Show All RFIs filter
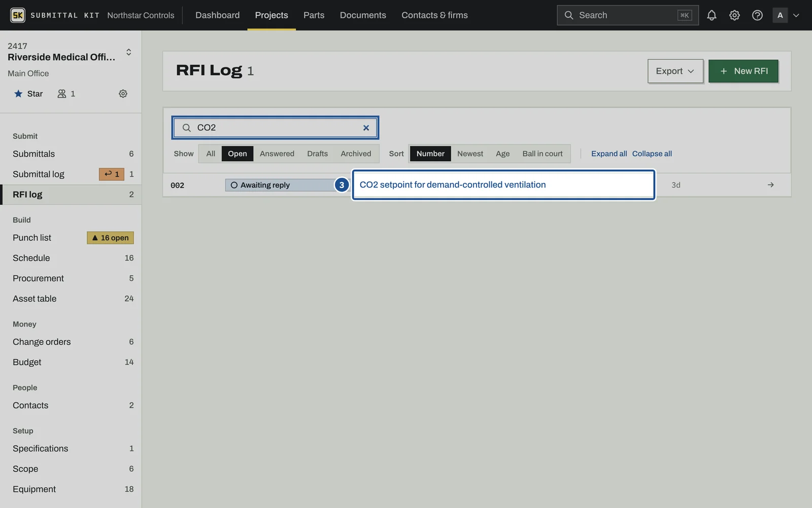This screenshot has width=812, height=508. point(211,153)
